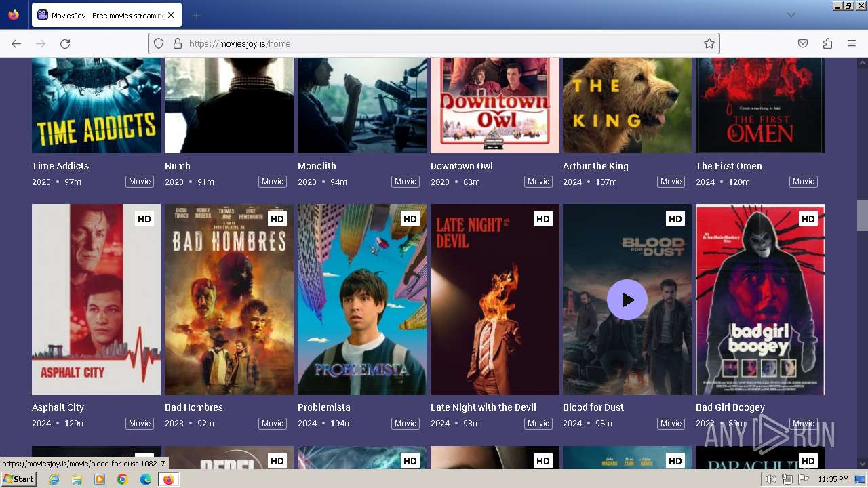Screen dimensions: 868x488
Task: Click the Bad Hombres title link
Action: coord(194,407)
